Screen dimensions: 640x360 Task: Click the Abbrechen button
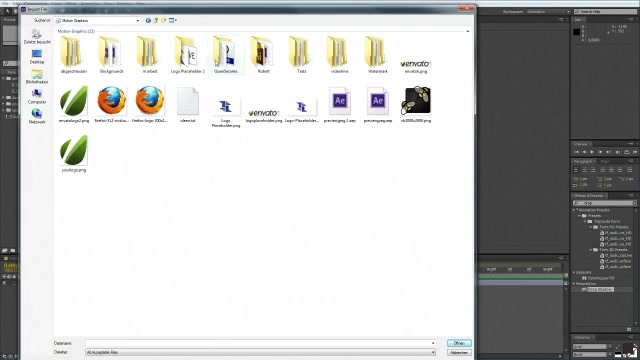pyautogui.click(x=459, y=352)
